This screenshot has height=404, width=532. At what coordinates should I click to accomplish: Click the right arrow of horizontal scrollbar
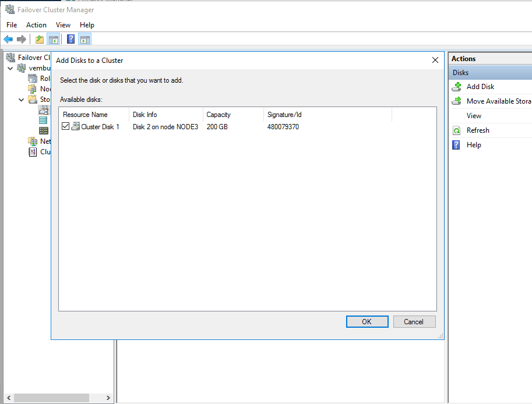pos(108,398)
